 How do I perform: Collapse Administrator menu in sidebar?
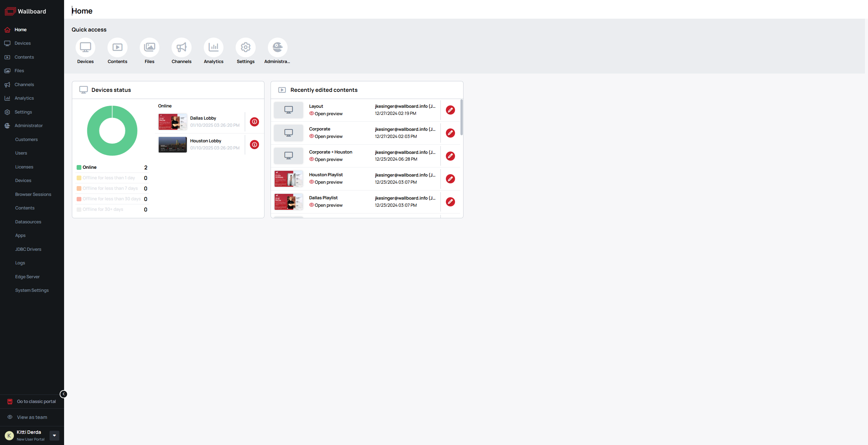[x=28, y=126]
